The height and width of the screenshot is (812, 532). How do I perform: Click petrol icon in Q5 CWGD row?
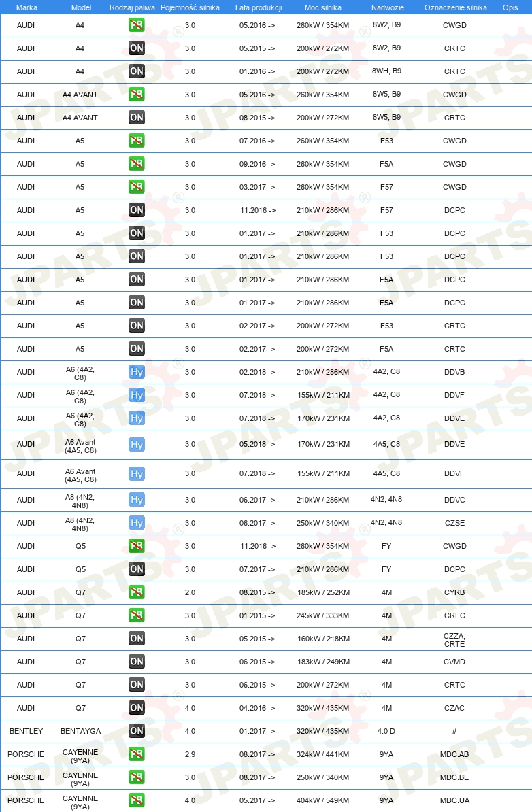(x=137, y=546)
